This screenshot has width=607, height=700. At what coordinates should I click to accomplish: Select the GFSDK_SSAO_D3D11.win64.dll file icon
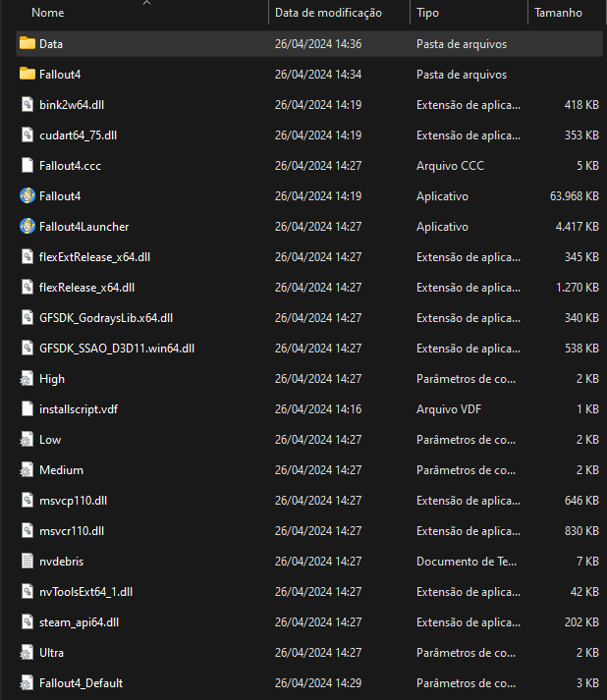(x=28, y=348)
